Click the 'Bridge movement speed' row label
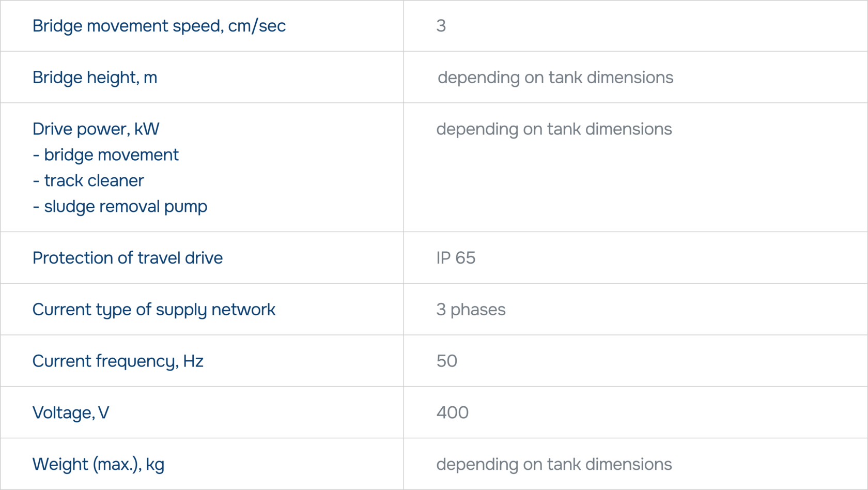The image size is (868, 490). (128, 26)
